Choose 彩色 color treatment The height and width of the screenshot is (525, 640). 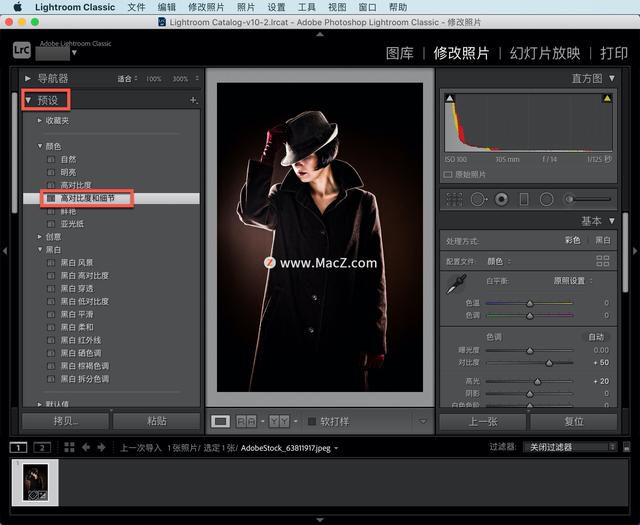click(x=572, y=240)
